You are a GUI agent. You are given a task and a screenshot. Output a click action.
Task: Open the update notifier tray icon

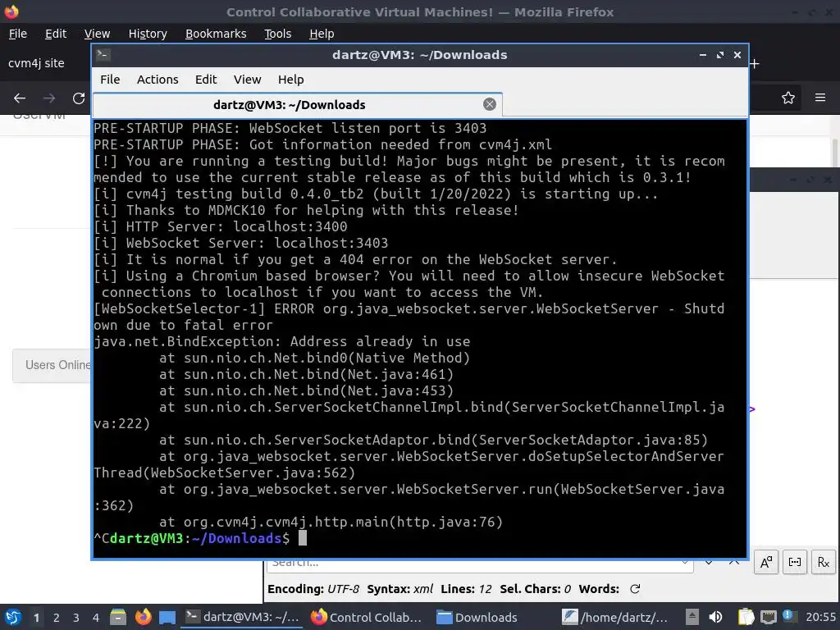(788, 616)
